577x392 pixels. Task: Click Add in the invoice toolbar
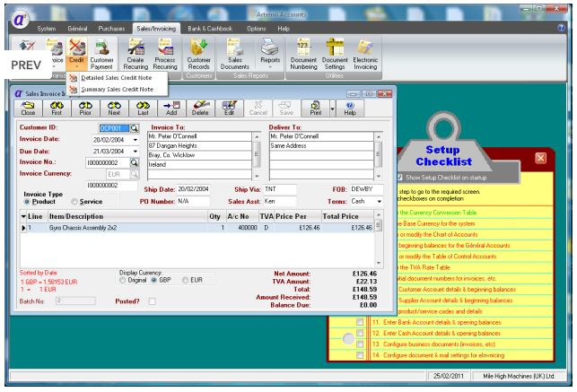tap(171, 109)
